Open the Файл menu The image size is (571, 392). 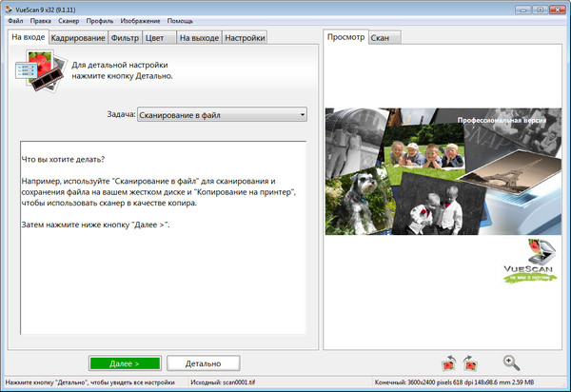click(15, 20)
